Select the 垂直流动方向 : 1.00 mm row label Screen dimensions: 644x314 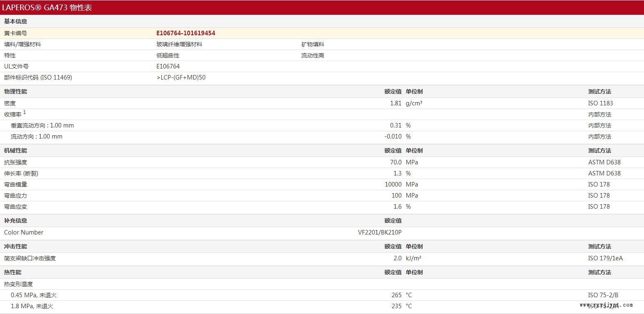tap(42, 125)
